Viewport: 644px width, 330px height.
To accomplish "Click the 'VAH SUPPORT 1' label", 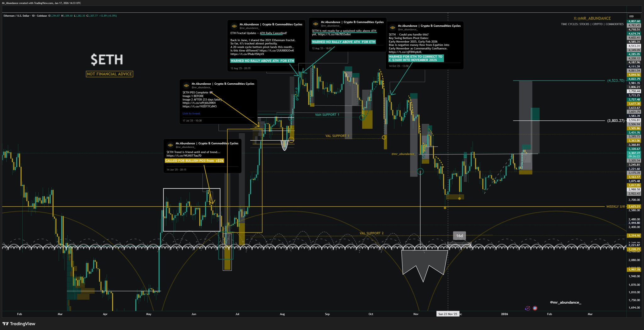I will point(327,115).
